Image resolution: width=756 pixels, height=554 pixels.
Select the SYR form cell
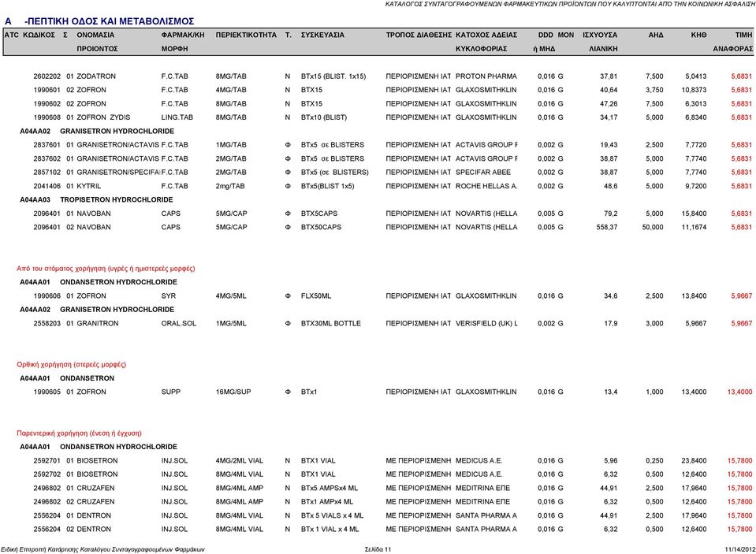(168, 296)
